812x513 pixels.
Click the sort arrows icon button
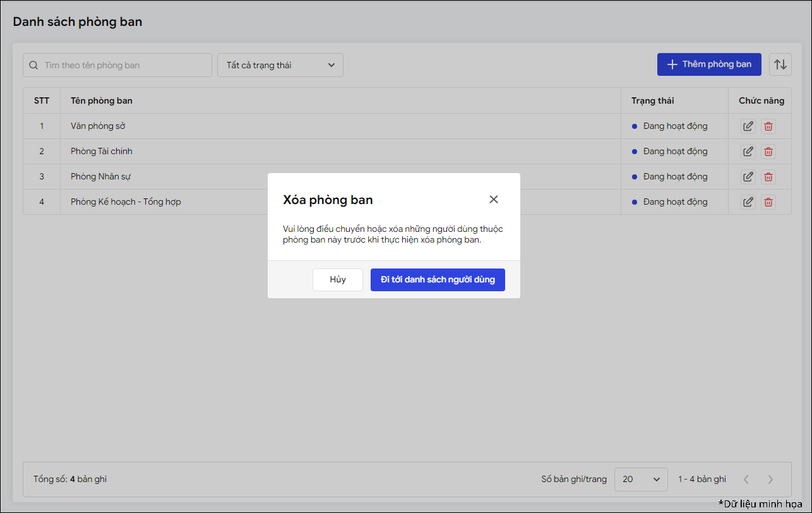(780, 64)
